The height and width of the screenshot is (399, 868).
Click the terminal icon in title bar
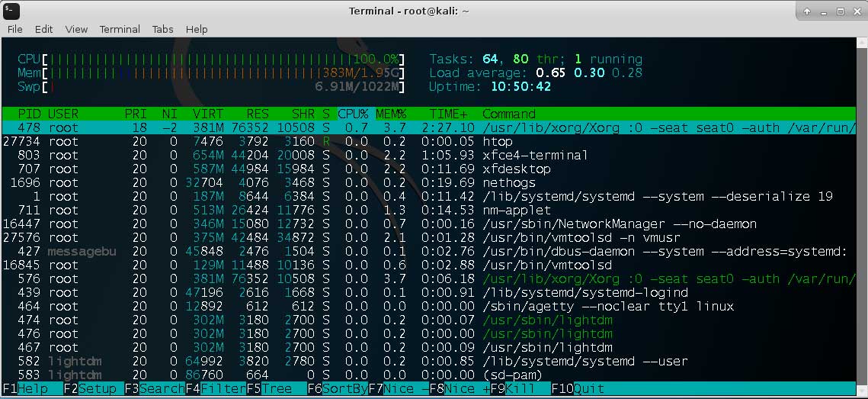[11, 11]
